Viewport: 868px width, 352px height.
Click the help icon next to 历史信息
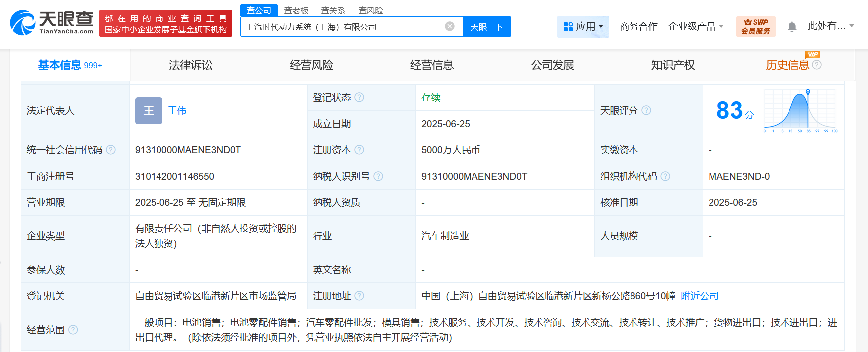coord(817,65)
